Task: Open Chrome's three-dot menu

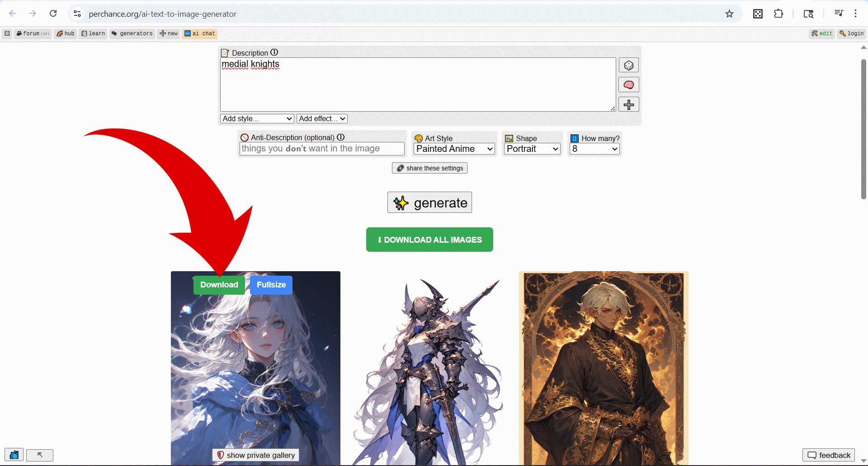Action: pyautogui.click(x=855, y=14)
